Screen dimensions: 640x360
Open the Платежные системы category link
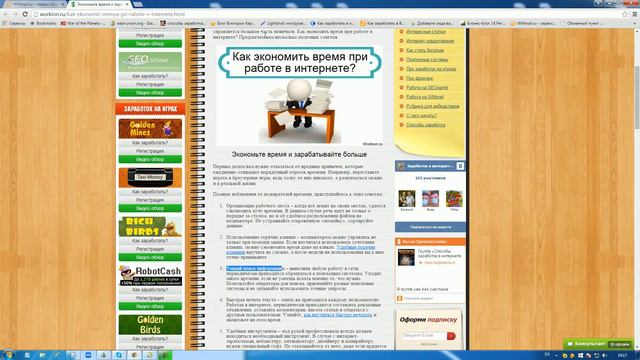coord(427,60)
